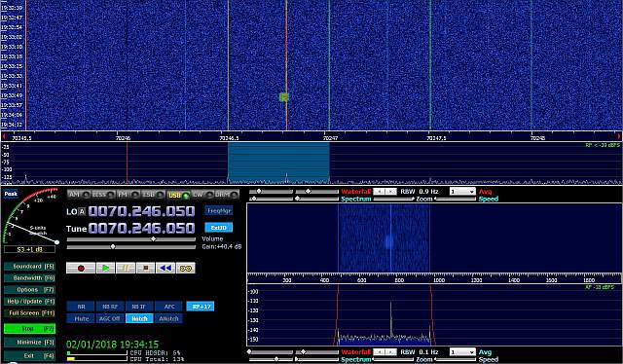Screen dimensions: 623x364
Task: Increase upper RBW with right arrow
Action: [391, 192]
